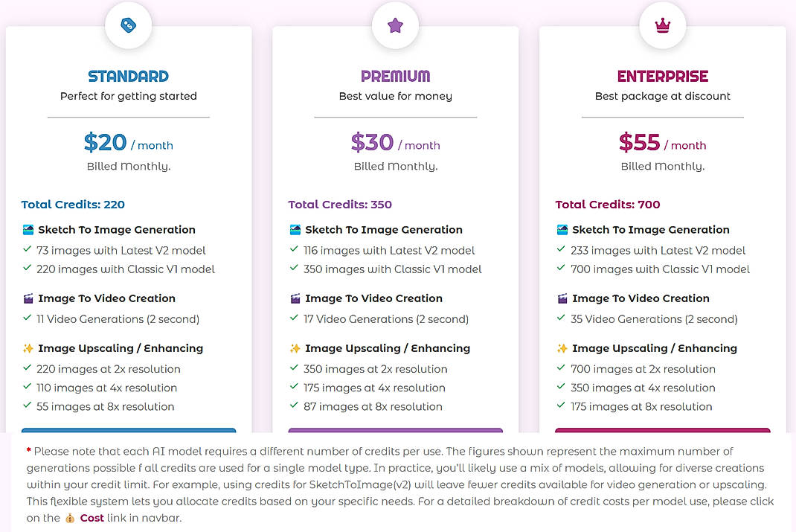Click the checkmark next to 17 Video Generations
This screenshot has width=796, height=532.
(293, 318)
